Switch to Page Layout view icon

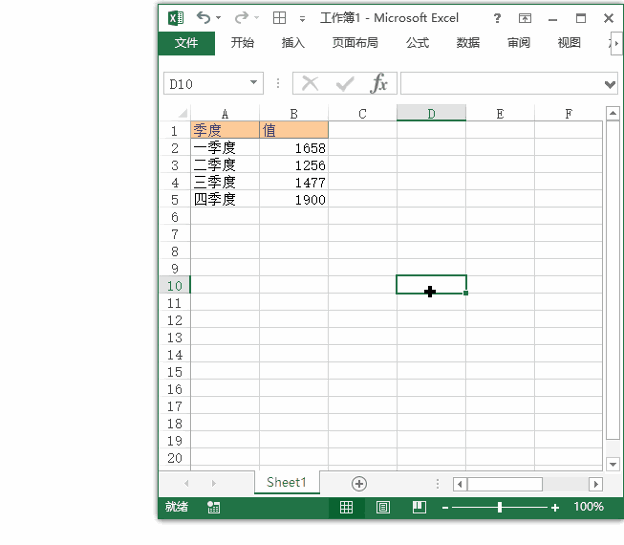tap(383, 507)
